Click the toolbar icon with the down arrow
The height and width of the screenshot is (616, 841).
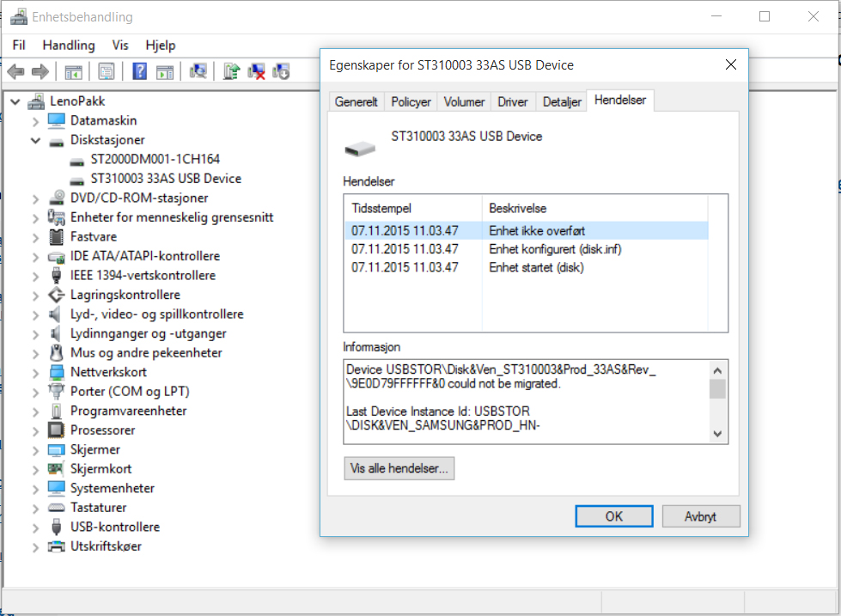281,70
